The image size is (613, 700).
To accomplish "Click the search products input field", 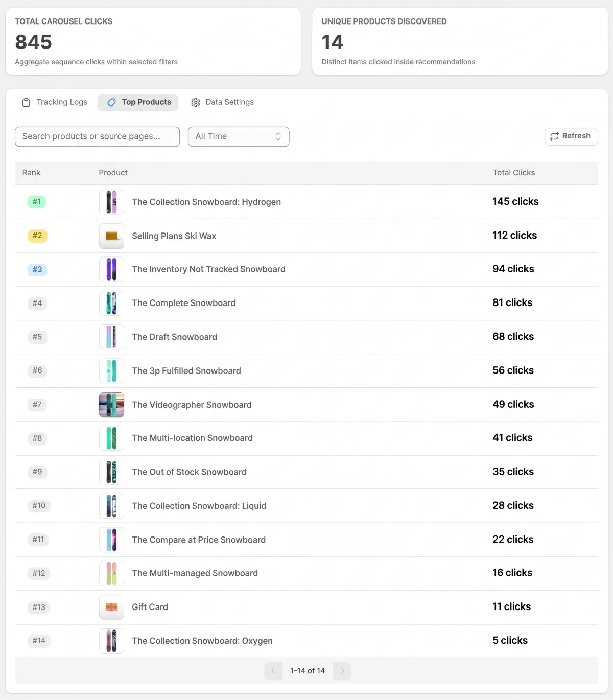I will (x=98, y=136).
